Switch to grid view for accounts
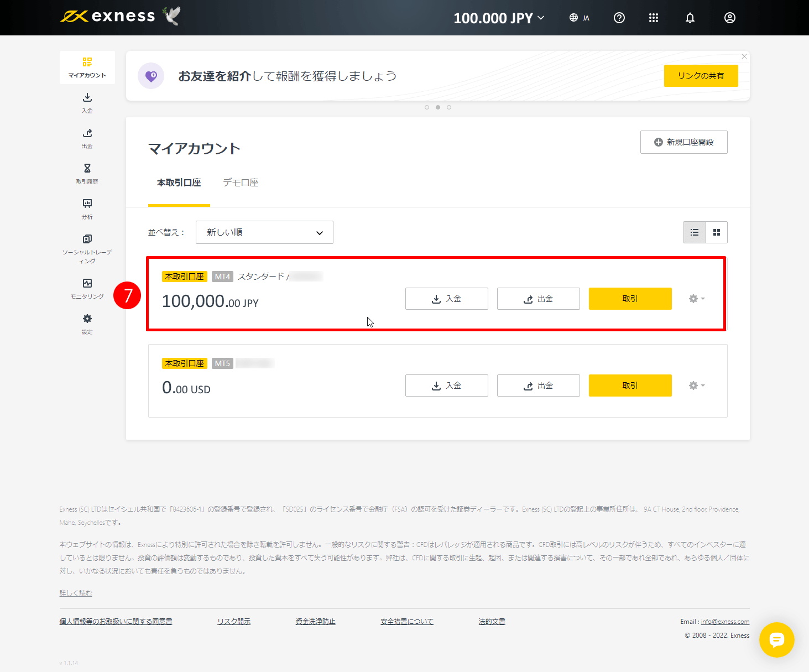 coord(716,232)
